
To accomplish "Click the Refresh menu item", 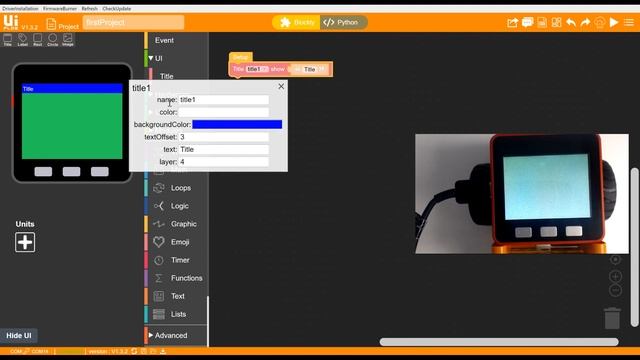I will (x=89, y=9).
